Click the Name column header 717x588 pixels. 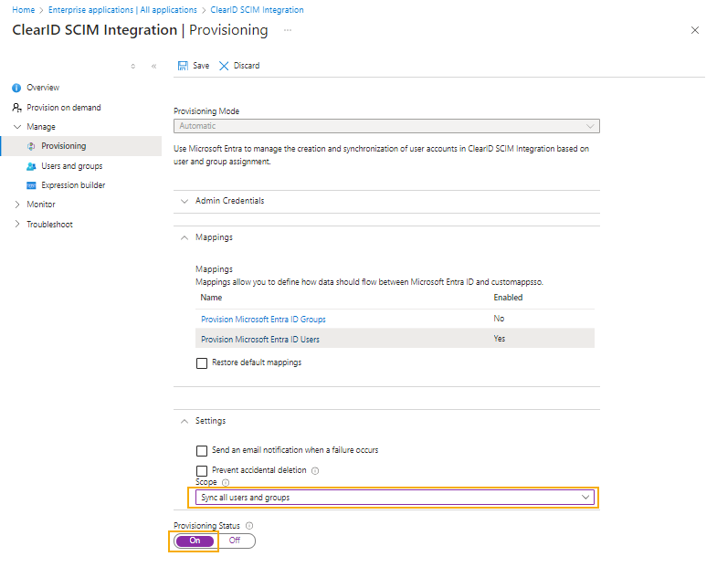211,299
